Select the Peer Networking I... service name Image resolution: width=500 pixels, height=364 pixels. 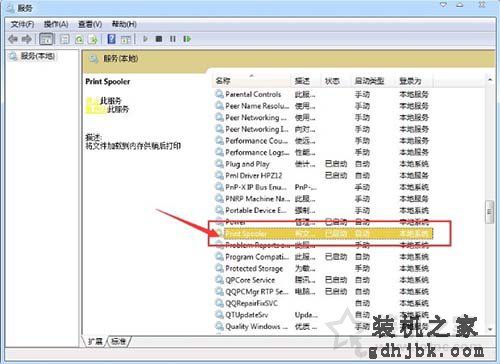[x=257, y=129]
